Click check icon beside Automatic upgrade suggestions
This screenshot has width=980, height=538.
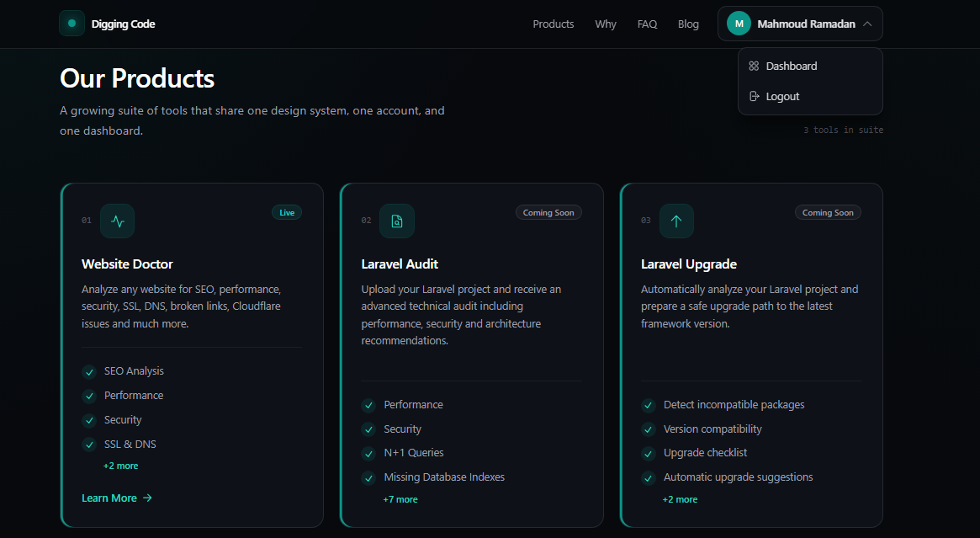648,478
